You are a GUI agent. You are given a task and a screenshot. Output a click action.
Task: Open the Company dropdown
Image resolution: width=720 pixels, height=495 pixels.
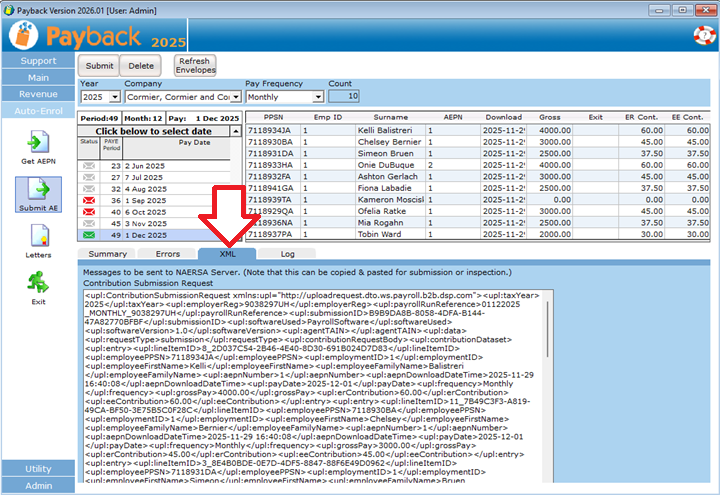coord(236,97)
